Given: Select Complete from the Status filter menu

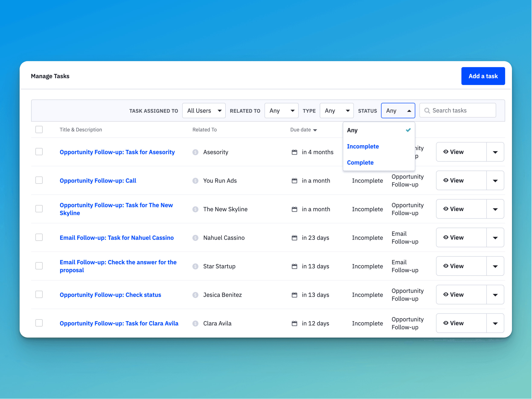Looking at the screenshot, I should tap(360, 162).
